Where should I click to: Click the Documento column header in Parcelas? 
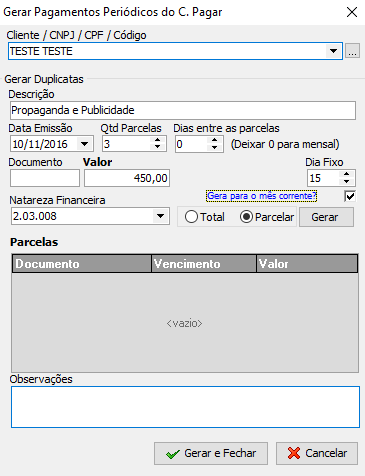tap(82, 264)
